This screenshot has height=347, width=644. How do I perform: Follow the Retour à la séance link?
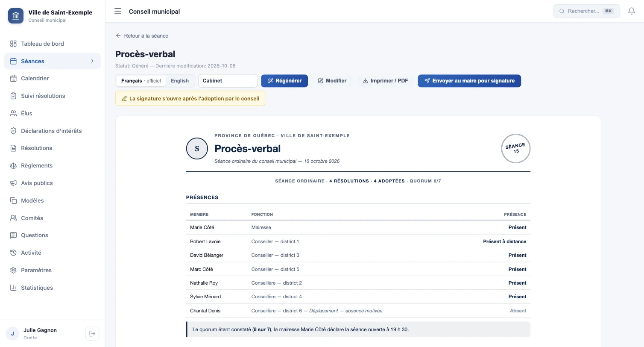click(142, 36)
